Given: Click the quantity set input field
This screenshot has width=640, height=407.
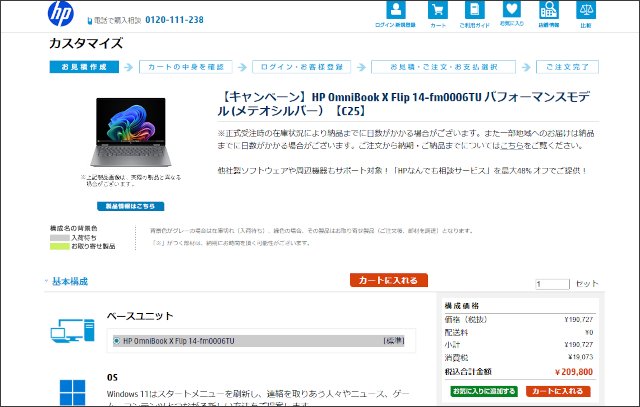Looking at the screenshot, I should pyautogui.click(x=553, y=284).
